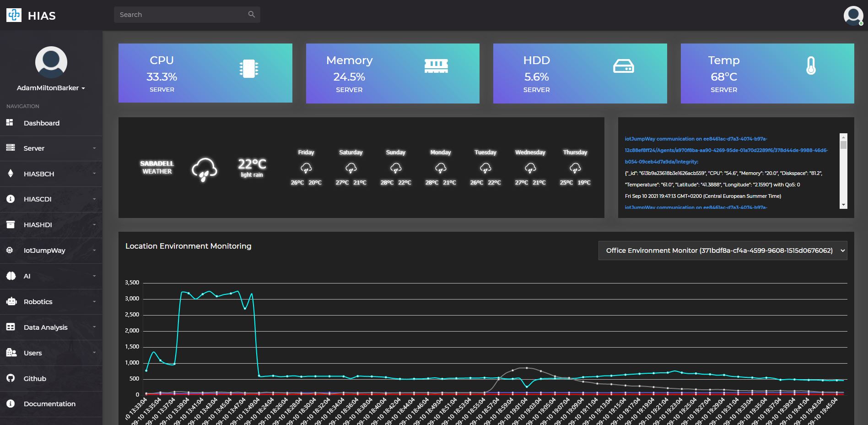Open the Server menu item
This screenshot has height=425, width=868.
51,148
